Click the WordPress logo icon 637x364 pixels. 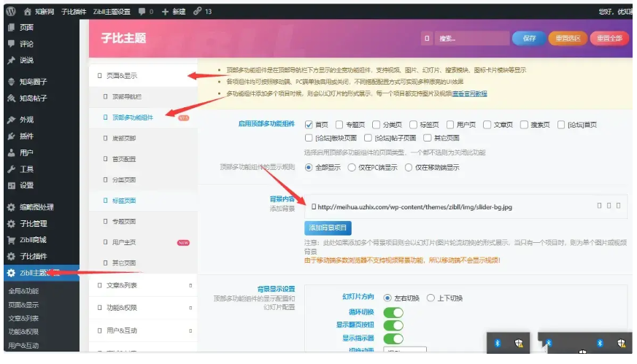(10, 12)
